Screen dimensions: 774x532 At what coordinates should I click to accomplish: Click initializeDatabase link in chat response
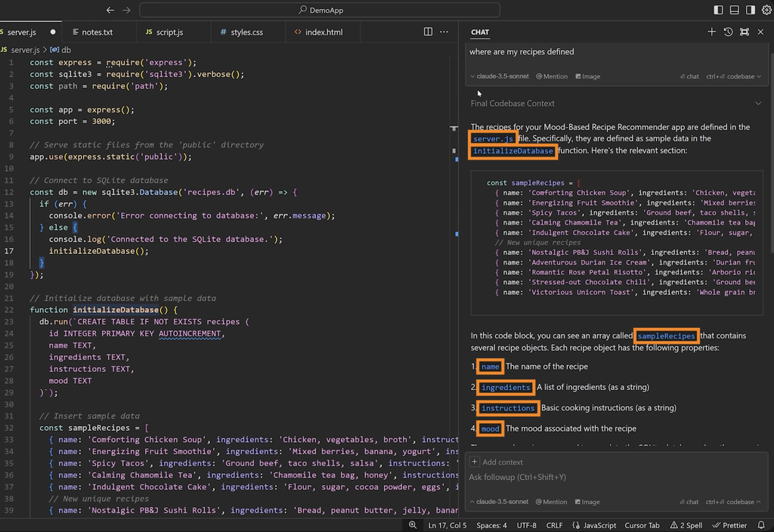pos(513,151)
